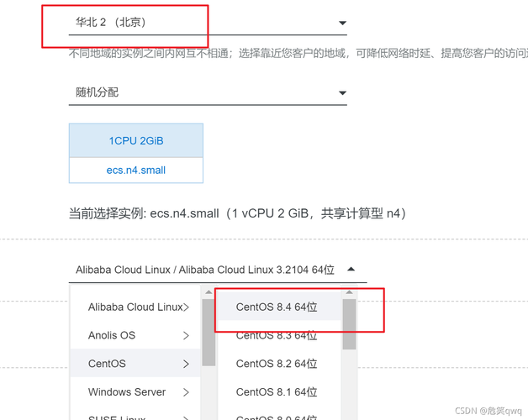Screen dimensions: 528x420
Task: Click the chevron next to Windows Server
Action: (186, 392)
